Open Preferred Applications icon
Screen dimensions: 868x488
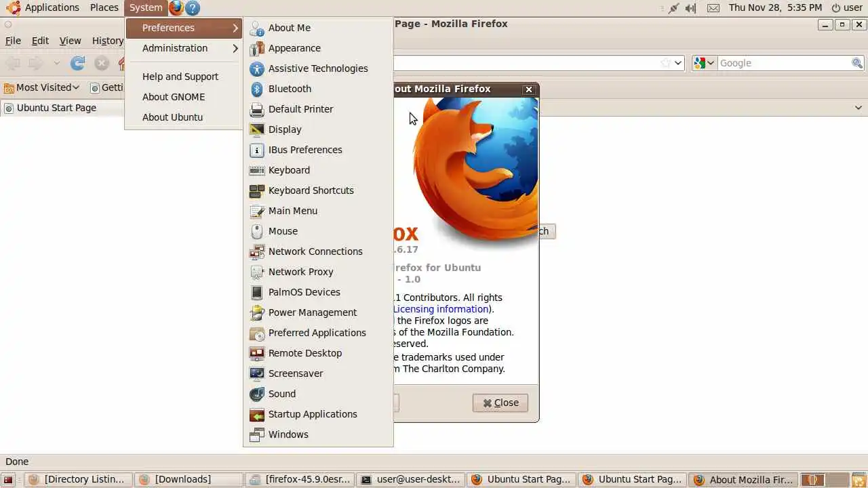point(256,333)
